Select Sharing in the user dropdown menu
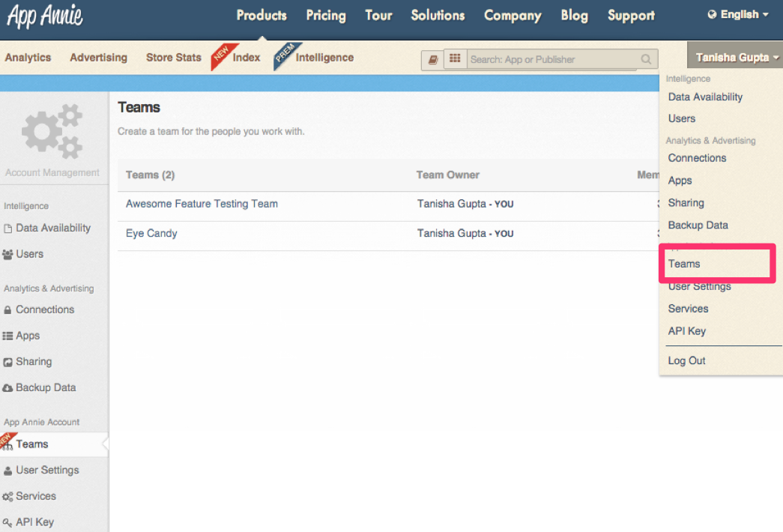The image size is (783, 532). [686, 203]
